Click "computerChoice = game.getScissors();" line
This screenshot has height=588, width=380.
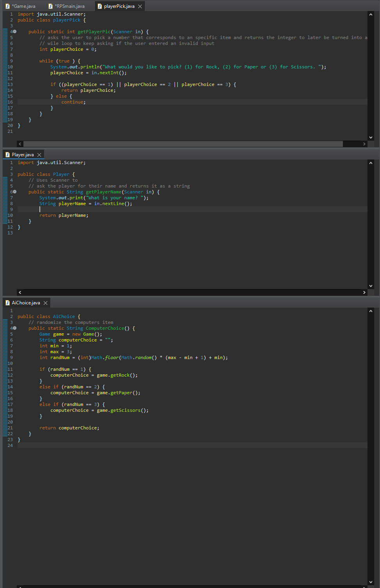[x=100, y=410]
